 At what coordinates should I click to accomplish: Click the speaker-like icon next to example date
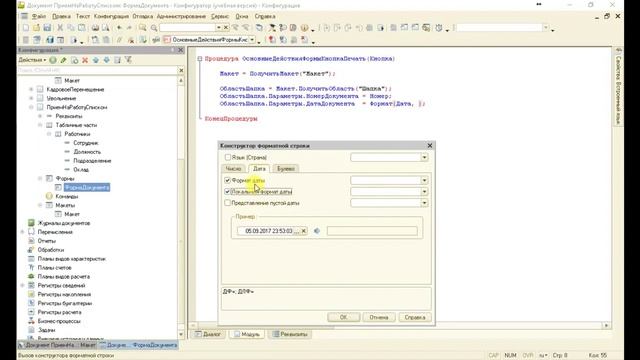point(317,231)
